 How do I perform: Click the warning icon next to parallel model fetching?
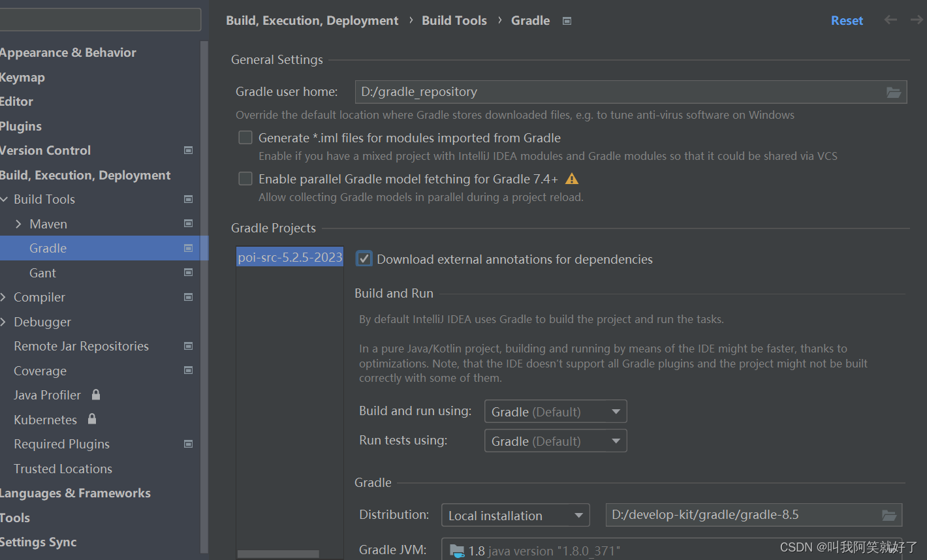pos(572,179)
